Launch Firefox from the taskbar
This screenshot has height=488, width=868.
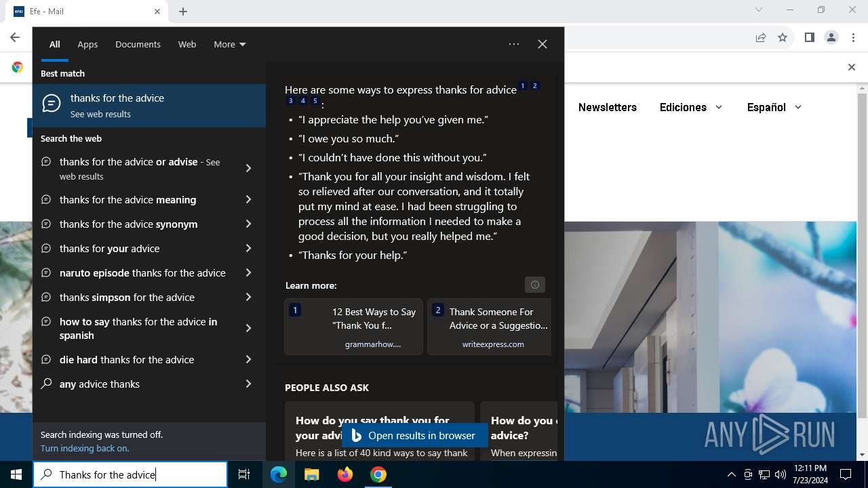click(x=345, y=474)
